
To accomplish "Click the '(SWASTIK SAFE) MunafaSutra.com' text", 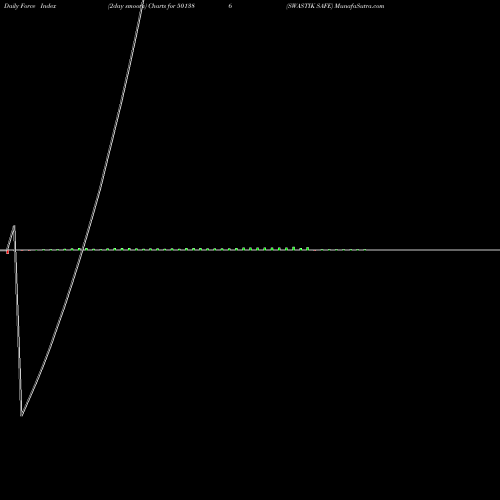I will click(x=335, y=6).
